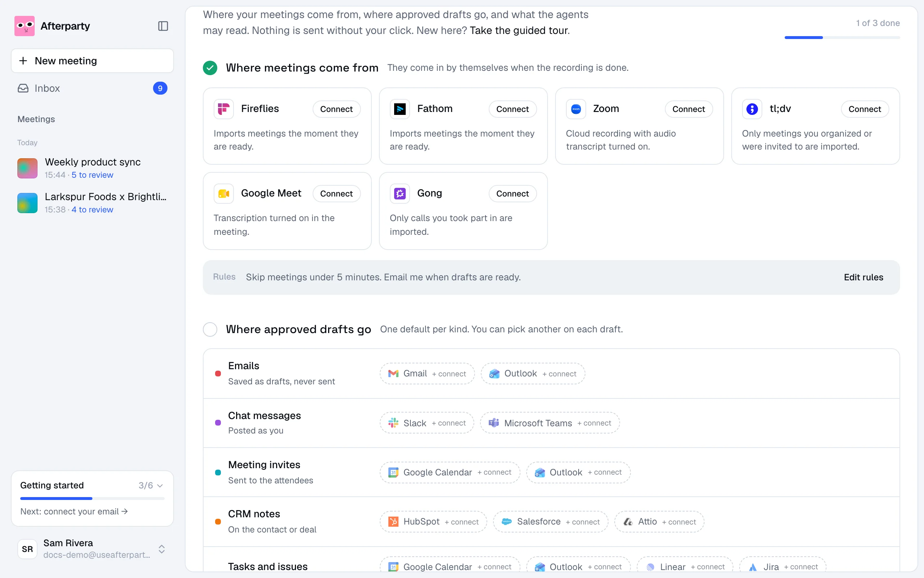Click Edit rules

(863, 277)
